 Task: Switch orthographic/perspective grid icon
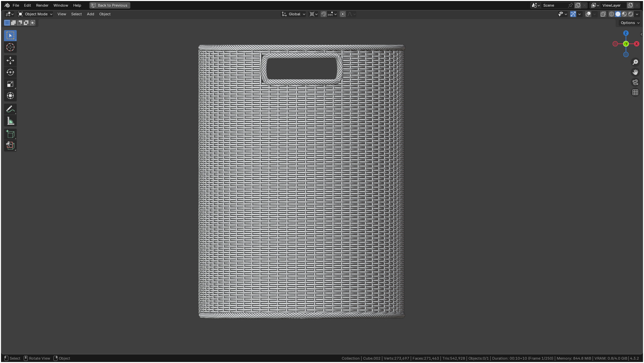[x=635, y=92]
